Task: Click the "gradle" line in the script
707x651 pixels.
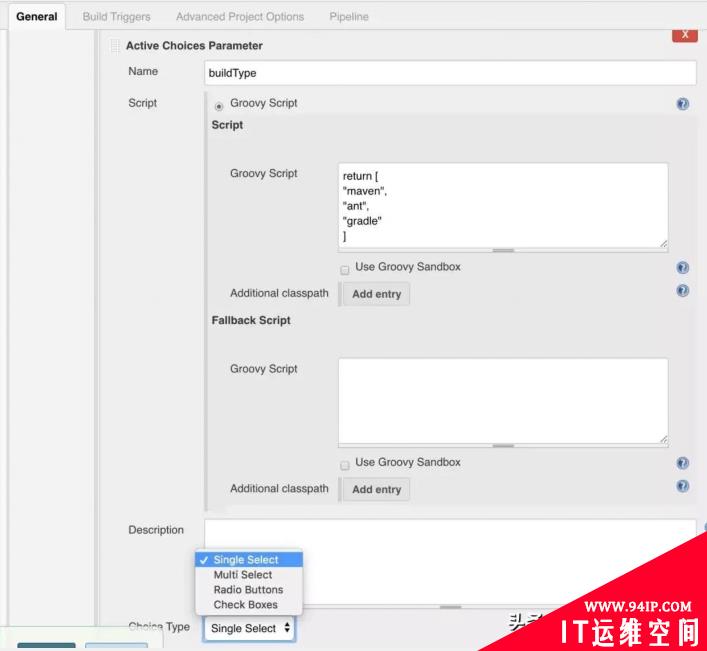Action: click(362, 221)
